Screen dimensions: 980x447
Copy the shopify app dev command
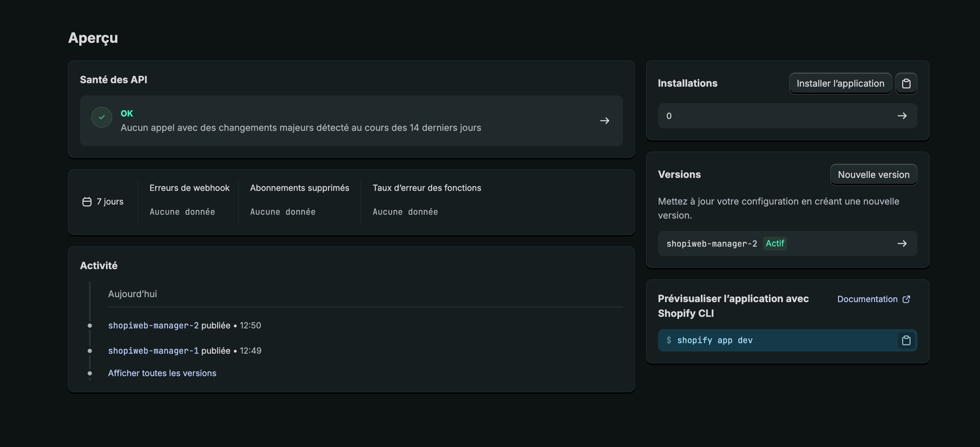point(906,340)
